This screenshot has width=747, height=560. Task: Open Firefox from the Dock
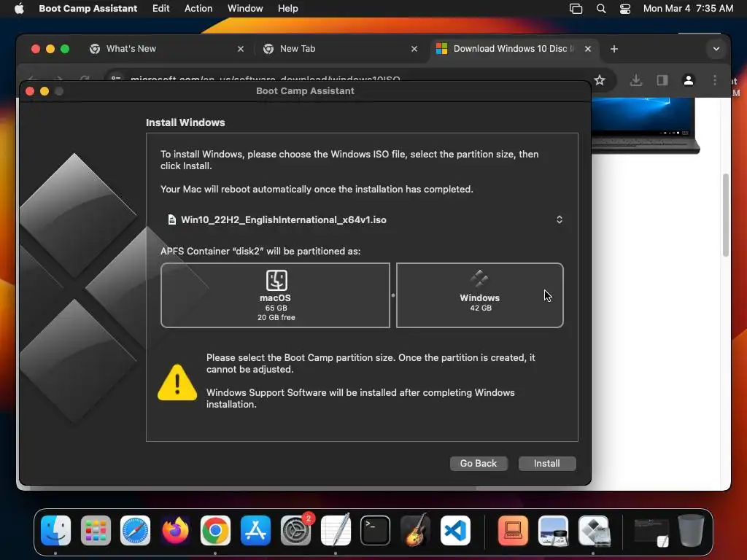point(175,530)
